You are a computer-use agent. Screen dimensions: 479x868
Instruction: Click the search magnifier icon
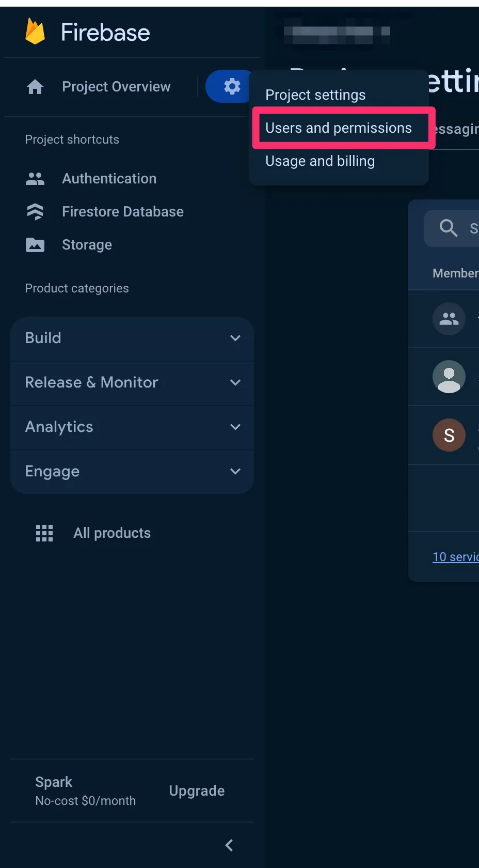pyautogui.click(x=449, y=228)
